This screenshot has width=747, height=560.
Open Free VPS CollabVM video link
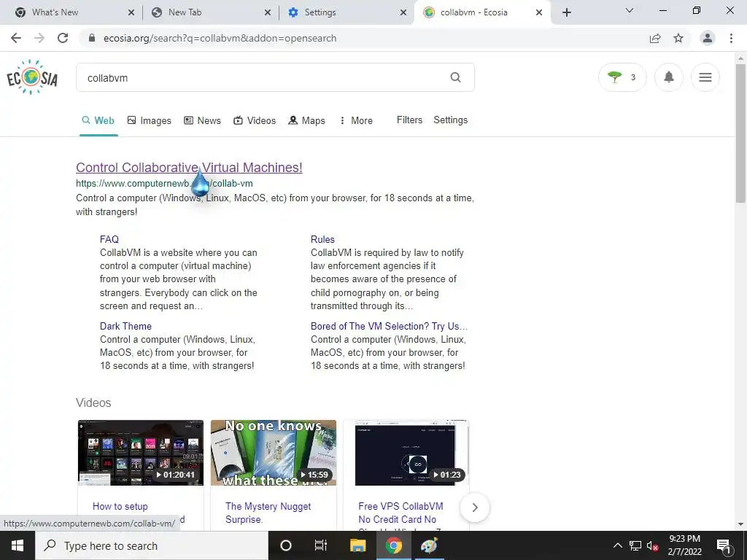pyautogui.click(x=400, y=513)
